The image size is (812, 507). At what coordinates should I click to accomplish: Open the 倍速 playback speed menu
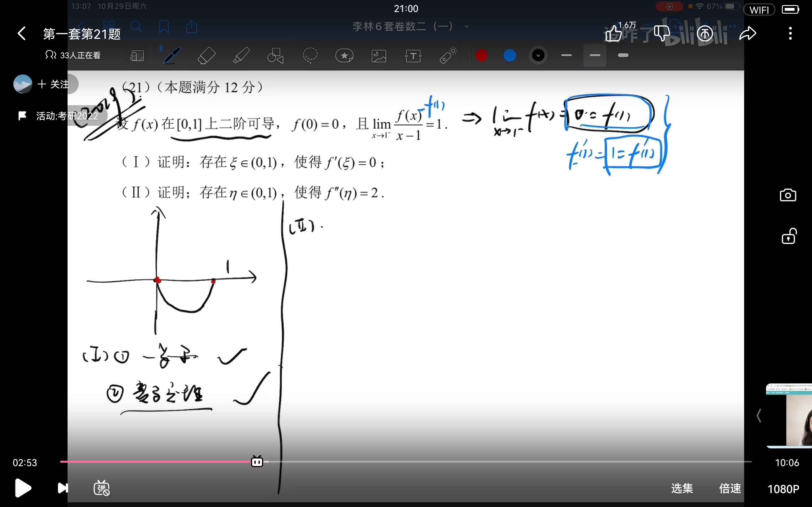(730, 489)
